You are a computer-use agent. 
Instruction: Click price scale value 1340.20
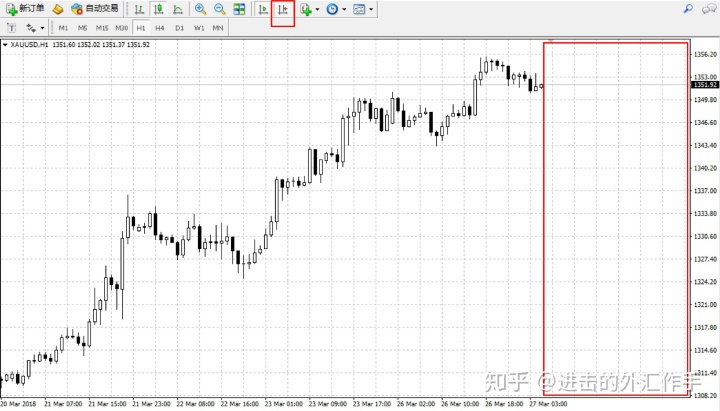[x=705, y=168]
